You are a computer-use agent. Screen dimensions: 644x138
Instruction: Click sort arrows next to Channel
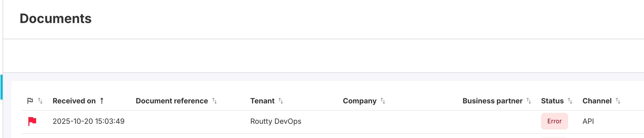[618, 101]
